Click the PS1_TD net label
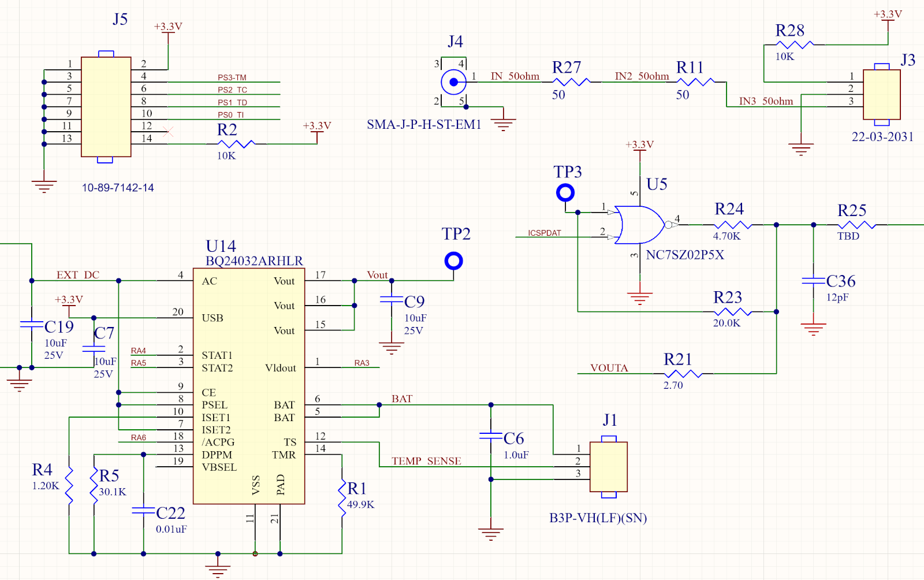924x580 pixels. click(x=232, y=103)
